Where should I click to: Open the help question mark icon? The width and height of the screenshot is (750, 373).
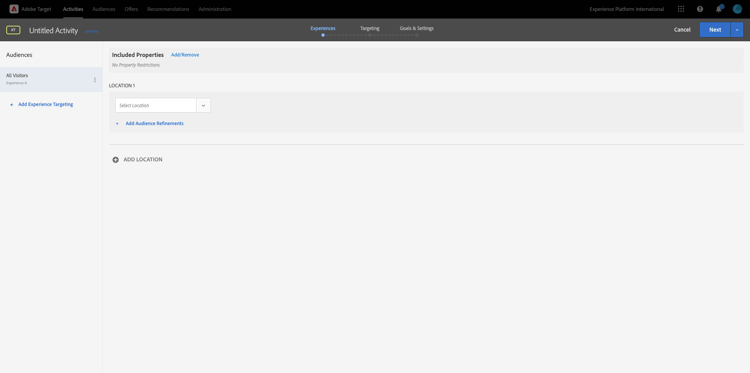point(700,9)
